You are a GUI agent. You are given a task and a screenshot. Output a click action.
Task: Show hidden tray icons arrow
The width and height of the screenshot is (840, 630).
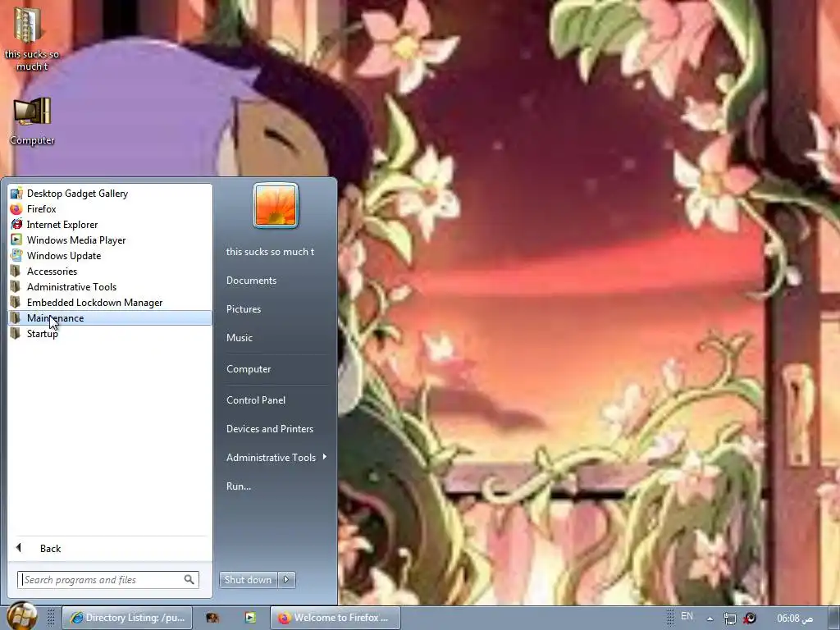(710, 619)
